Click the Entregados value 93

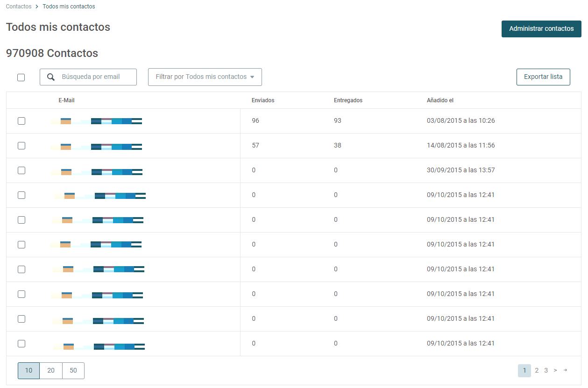coord(338,120)
